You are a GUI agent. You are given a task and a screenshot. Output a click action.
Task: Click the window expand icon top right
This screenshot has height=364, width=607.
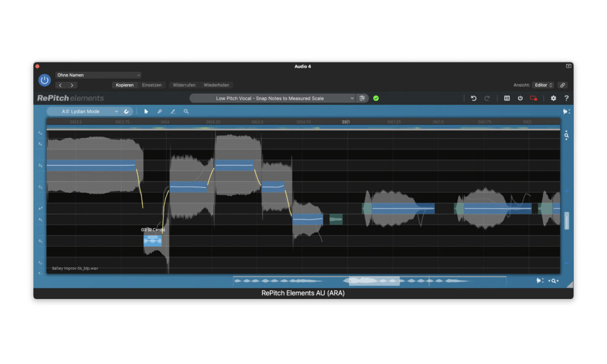pyautogui.click(x=568, y=66)
